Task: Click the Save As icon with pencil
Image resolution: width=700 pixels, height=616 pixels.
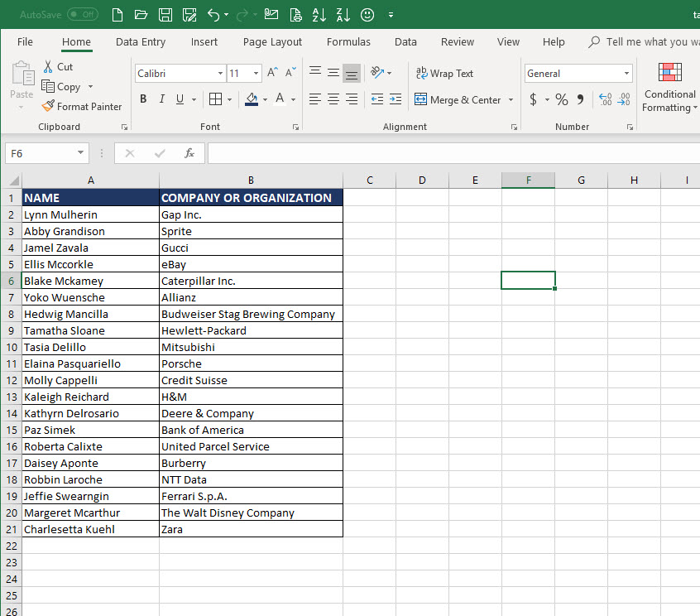Action: [x=189, y=15]
